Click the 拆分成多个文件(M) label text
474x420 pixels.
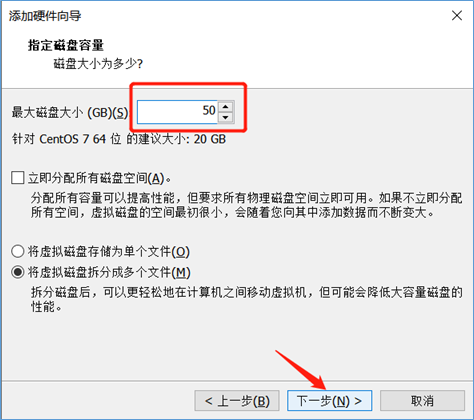point(109,273)
